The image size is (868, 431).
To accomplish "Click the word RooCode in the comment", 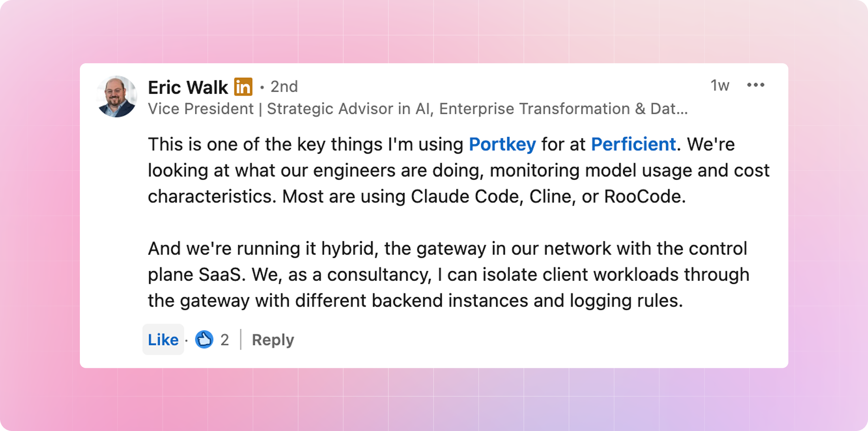I will pos(644,197).
